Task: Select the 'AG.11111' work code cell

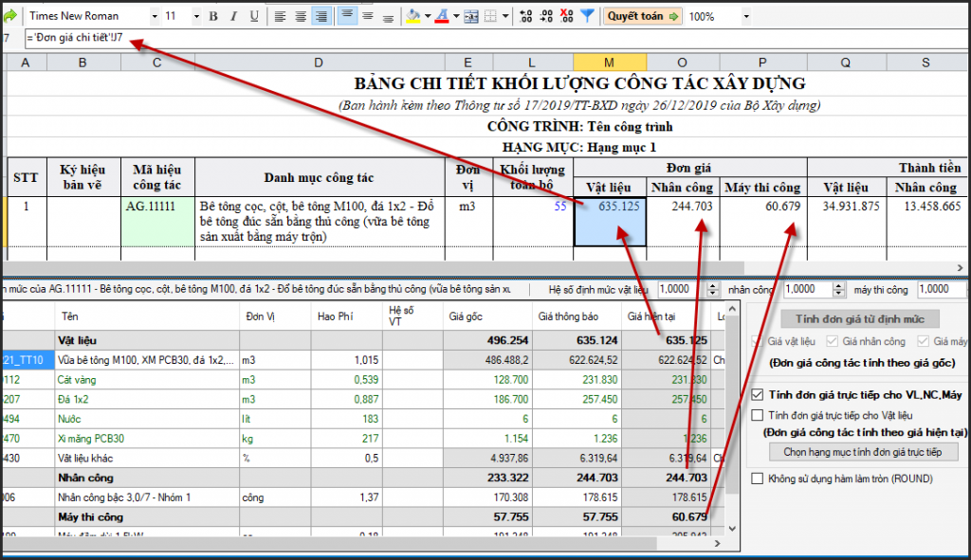Action: [x=157, y=222]
